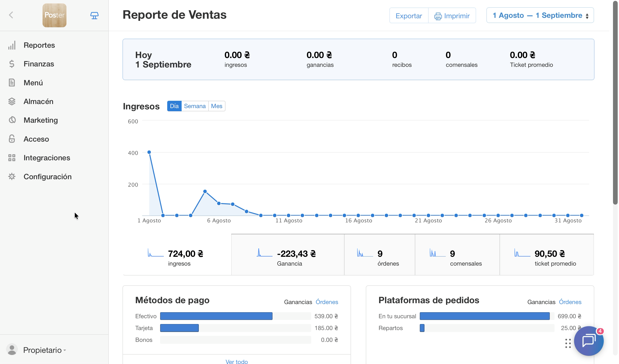This screenshot has height=364, width=619.
Task: Click the Almacén layers icon
Action: [x=12, y=101]
